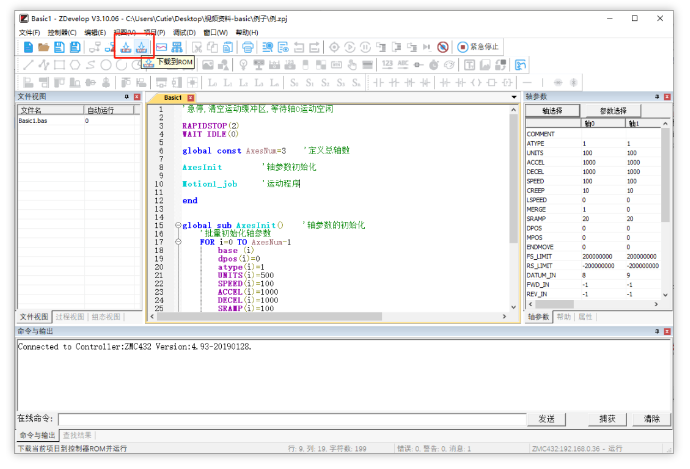This screenshot has width=690, height=469.
Task: Click the timer stopwatch icon
Action: click(434, 65)
